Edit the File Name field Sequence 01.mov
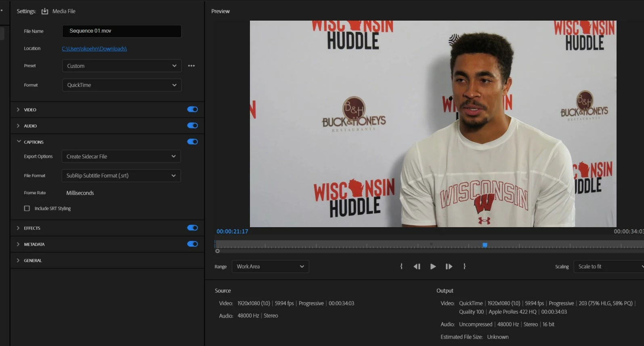 (122, 31)
